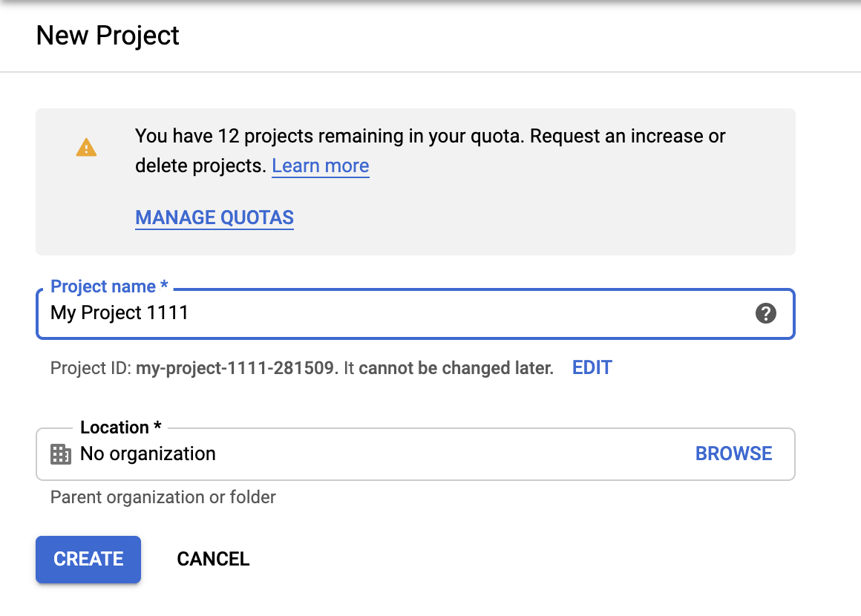861x616 pixels.
Task: Click the orange quota warning triangle icon
Action: pyautogui.click(x=86, y=148)
